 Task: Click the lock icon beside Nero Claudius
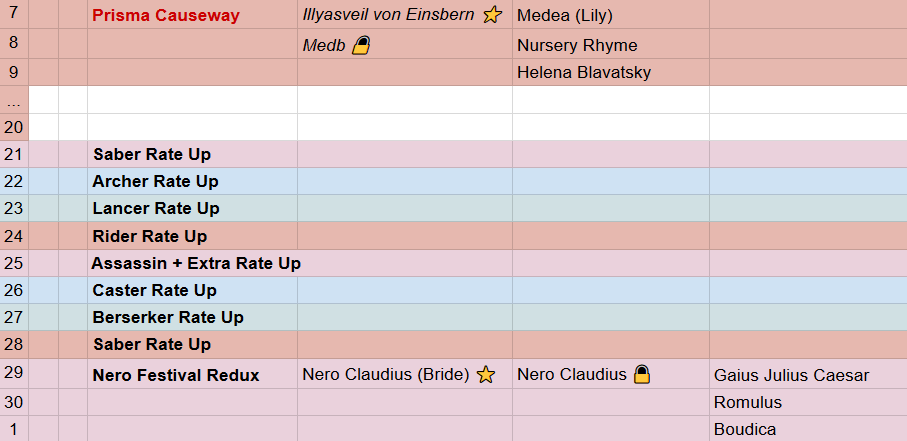[641, 374]
